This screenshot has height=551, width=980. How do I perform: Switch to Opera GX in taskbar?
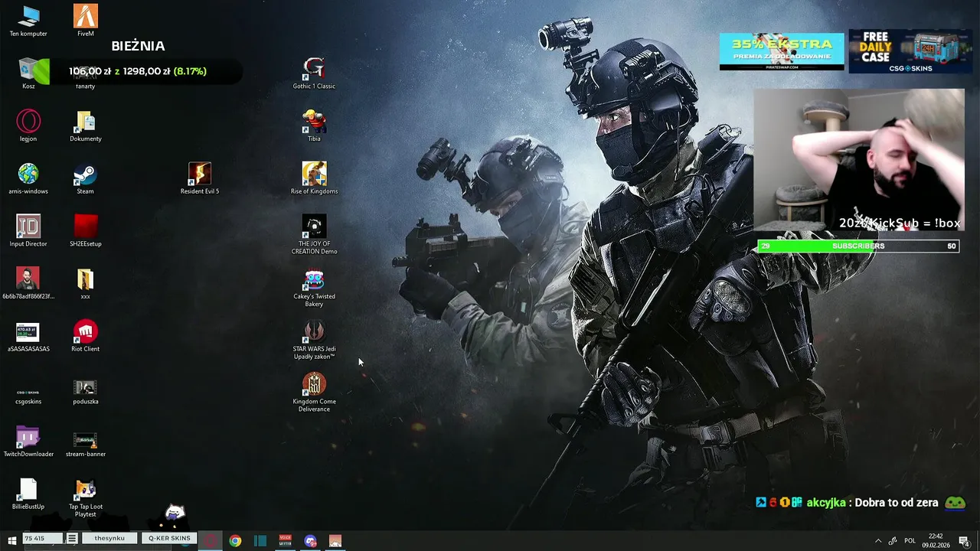[210, 540]
